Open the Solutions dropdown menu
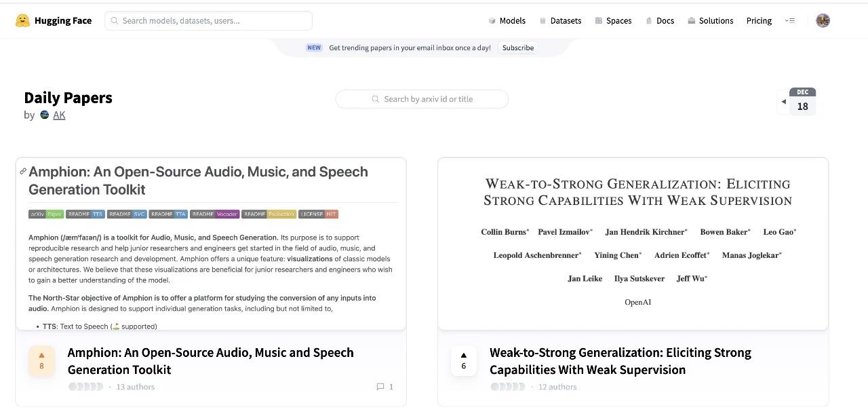 click(x=710, y=20)
